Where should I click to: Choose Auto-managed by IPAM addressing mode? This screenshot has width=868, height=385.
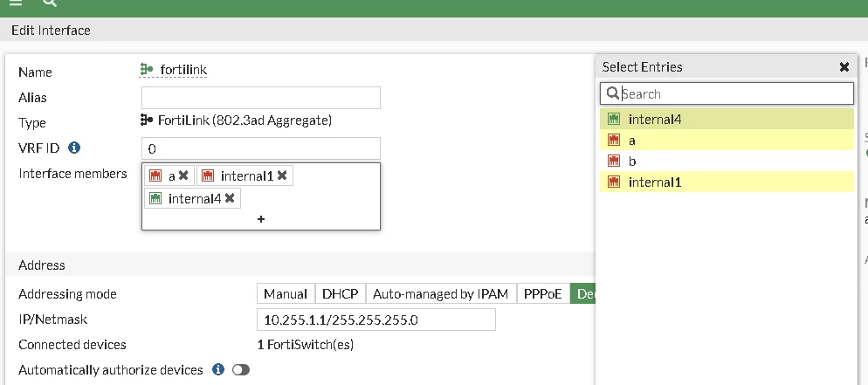(x=441, y=293)
